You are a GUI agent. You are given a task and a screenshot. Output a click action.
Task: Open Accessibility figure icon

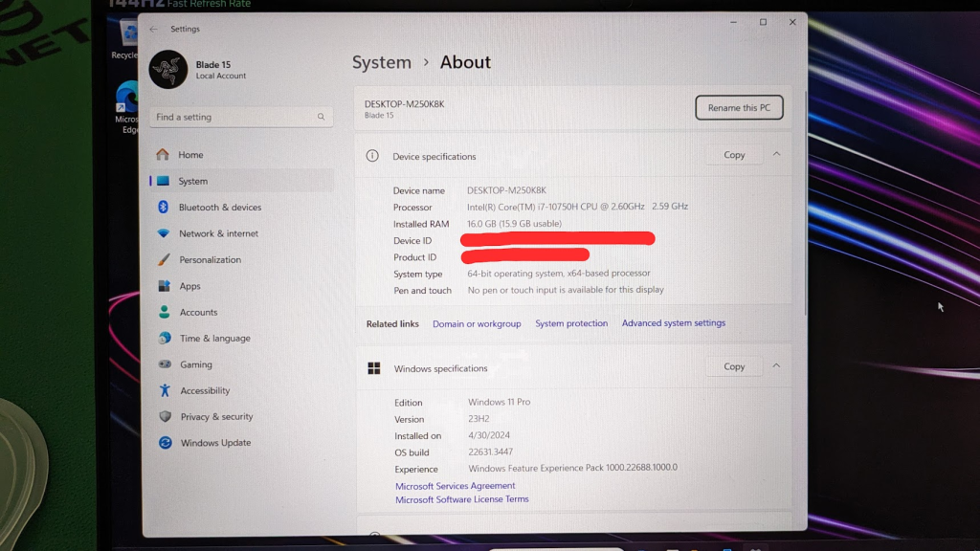(165, 390)
